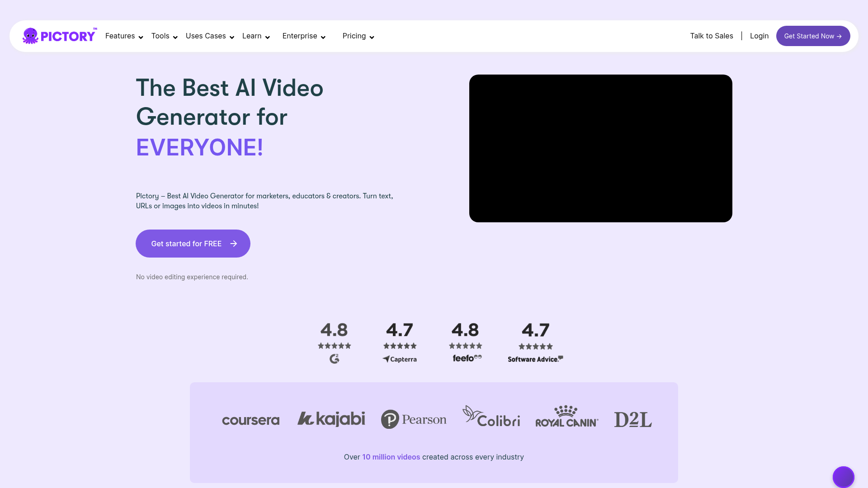
Task: Click the Pictory octopus logo
Action: click(31, 36)
